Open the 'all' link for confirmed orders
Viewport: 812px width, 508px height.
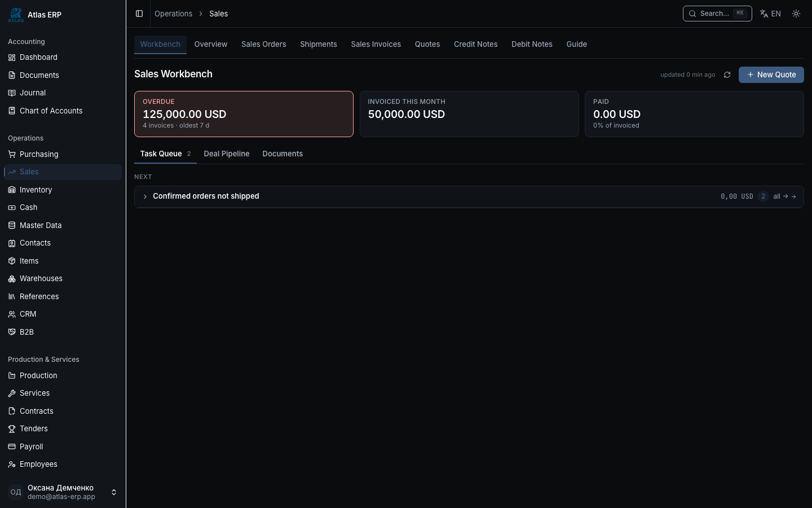coord(784,196)
